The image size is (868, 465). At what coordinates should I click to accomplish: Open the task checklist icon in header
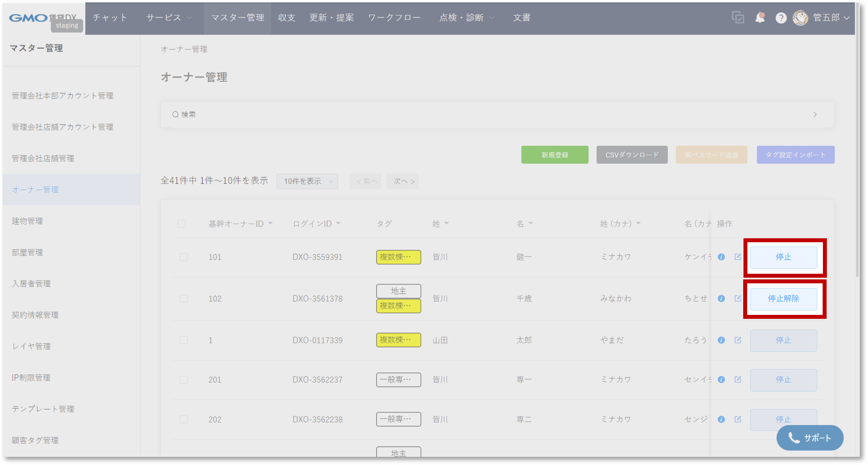738,17
